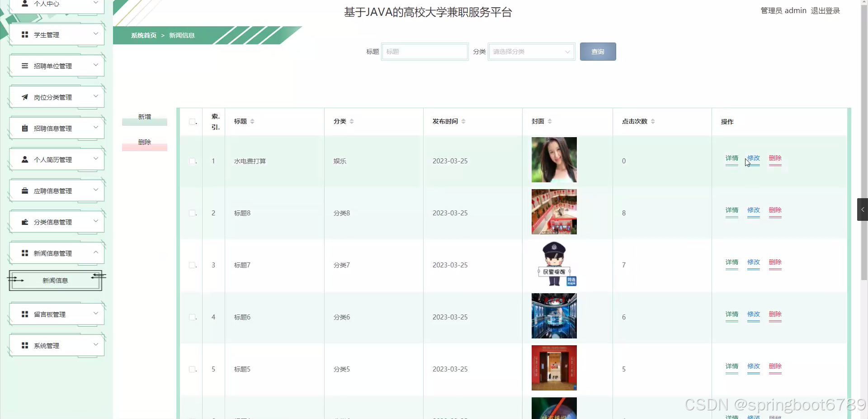Open the 标题5 red doorway cover thumbnail
This screenshot has height=419, width=868.
[554, 368]
